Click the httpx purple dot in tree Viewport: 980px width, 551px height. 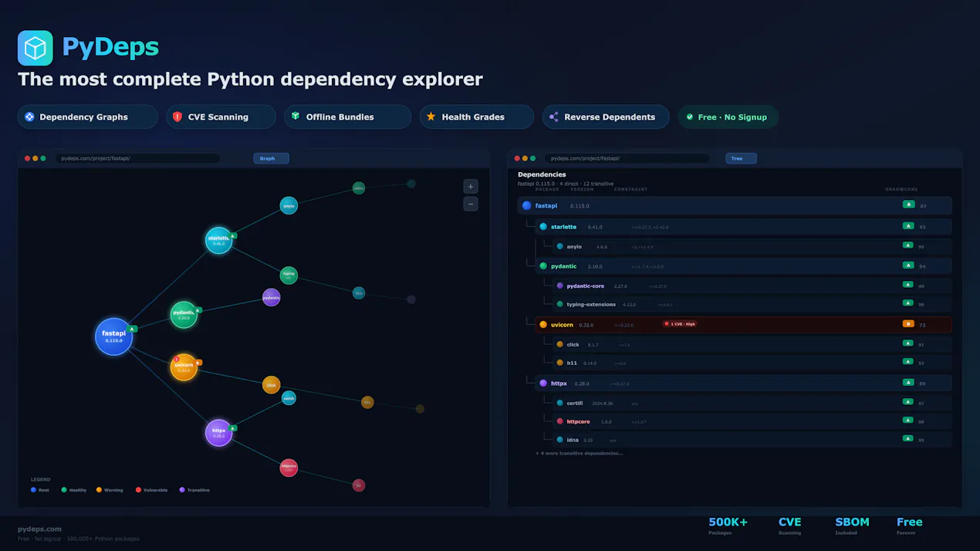click(x=543, y=383)
